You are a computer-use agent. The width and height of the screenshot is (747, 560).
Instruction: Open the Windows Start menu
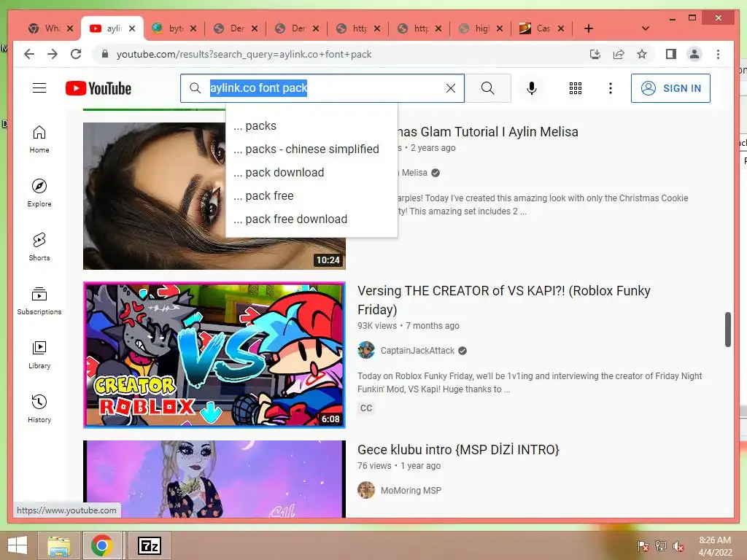coord(18,545)
